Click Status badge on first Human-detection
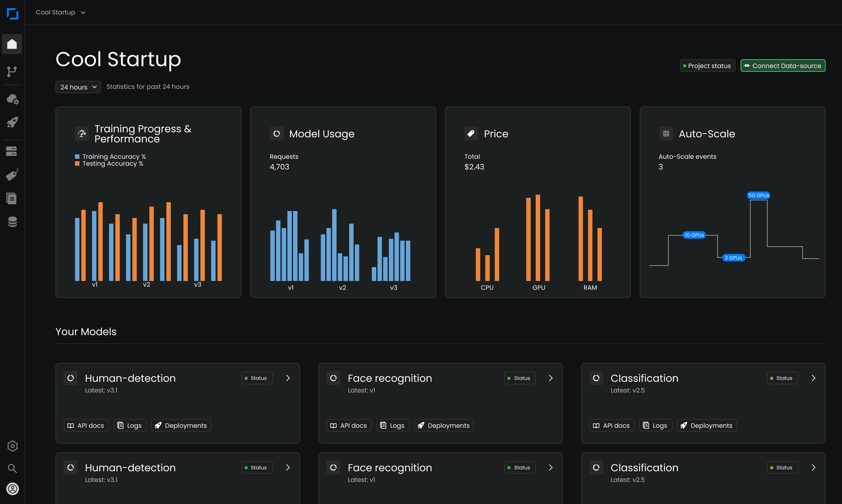 point(257,378)
